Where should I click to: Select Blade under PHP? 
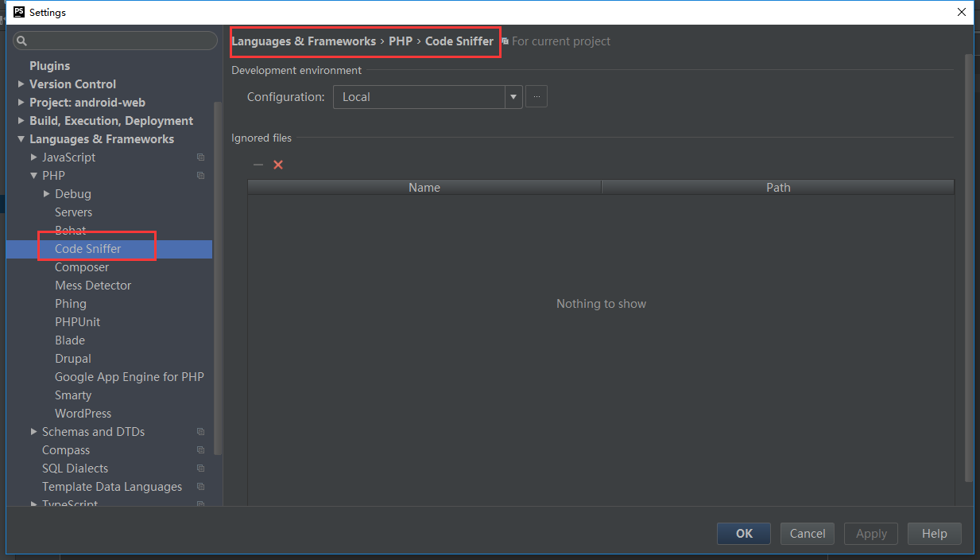pos(70,340)
